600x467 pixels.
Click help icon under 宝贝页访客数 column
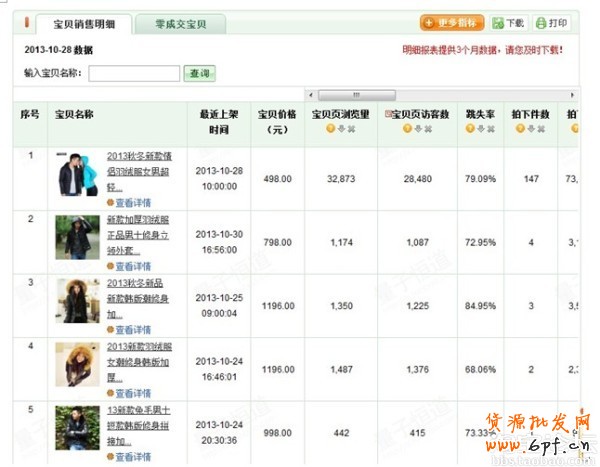[407, 130]
